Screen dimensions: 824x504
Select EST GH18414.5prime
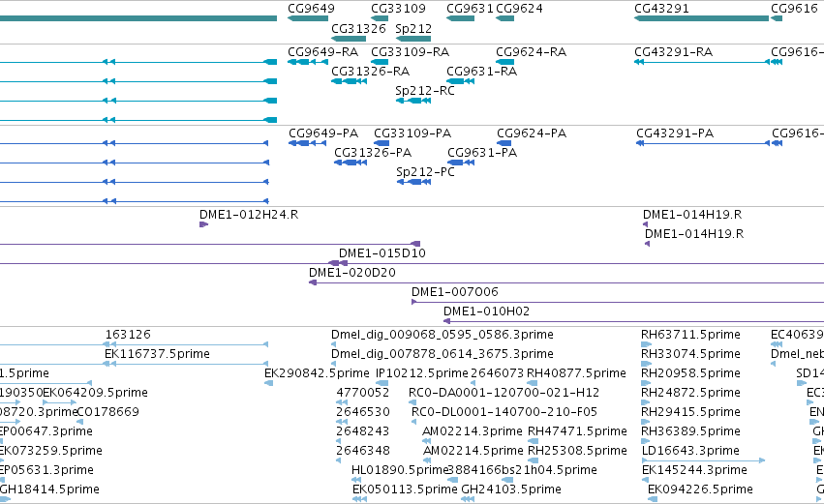coord(48,489)
